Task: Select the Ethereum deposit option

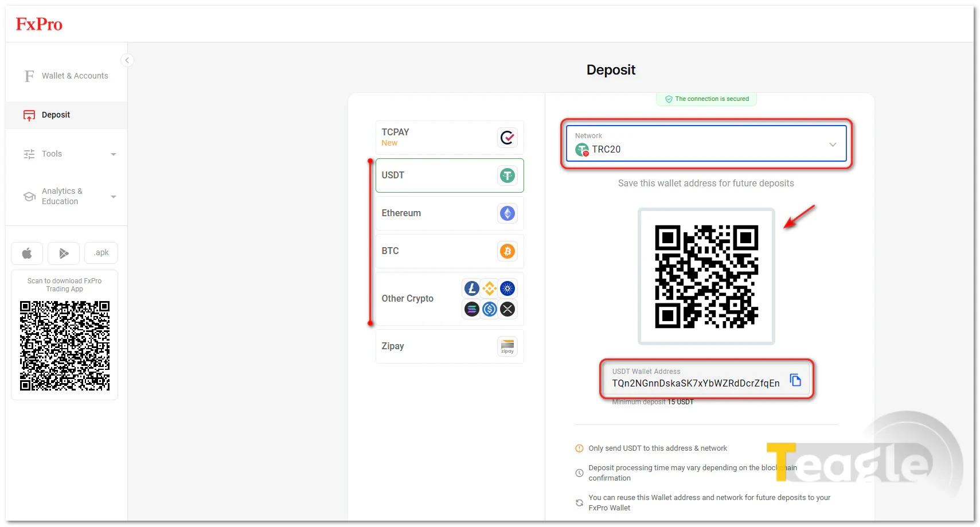Action: pyautogui.click(x=450, y=213)
